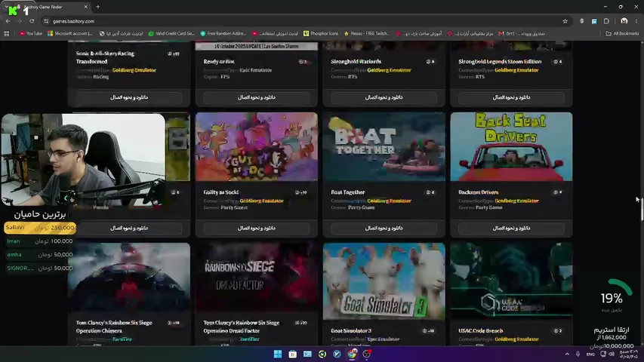Click Goldberg Emulator label on Backseat Drivers card
644x362 pixels.
(x=516, y=201)
